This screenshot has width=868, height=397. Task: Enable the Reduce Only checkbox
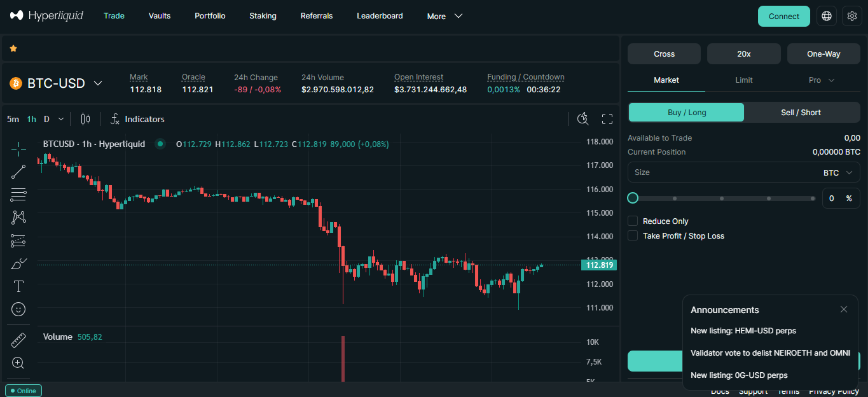tap(633, 221)
